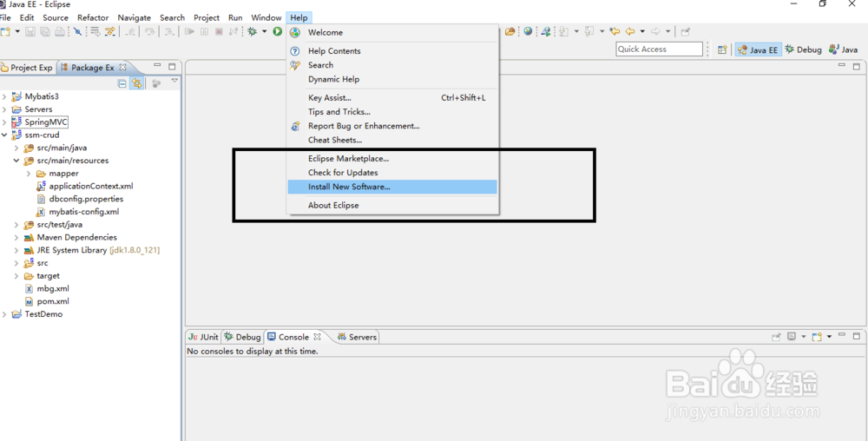The height and width of the screenshot is (441, 868).
Task: Switch to the Project Explorer tab
Action: (27, 68)
